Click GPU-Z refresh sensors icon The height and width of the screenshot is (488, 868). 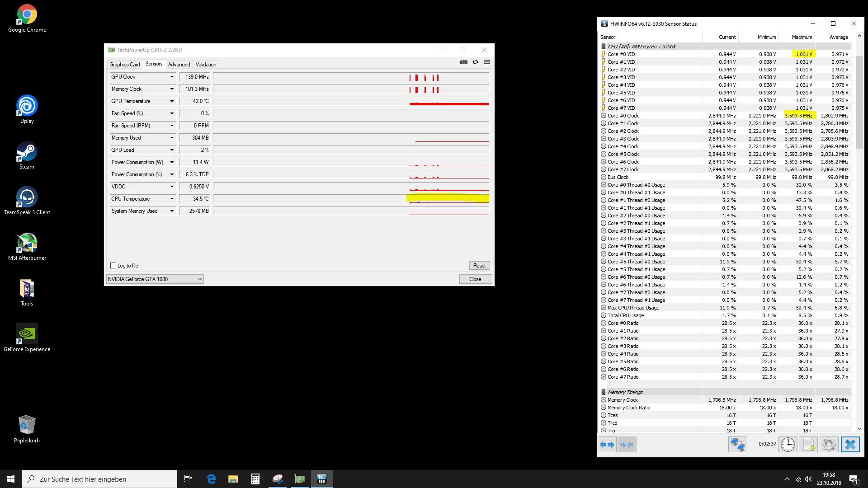tap(475, 62)
